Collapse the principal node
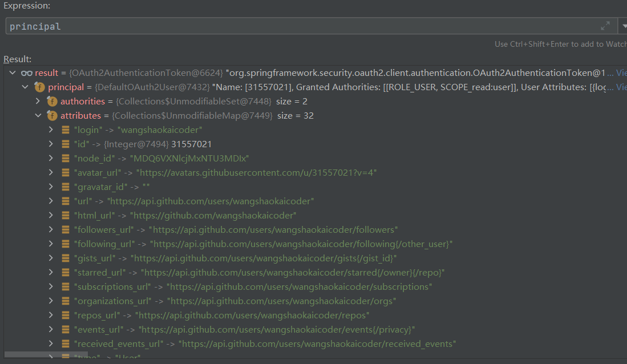Viewport: 627px width, 364px height. click(25, 87)
